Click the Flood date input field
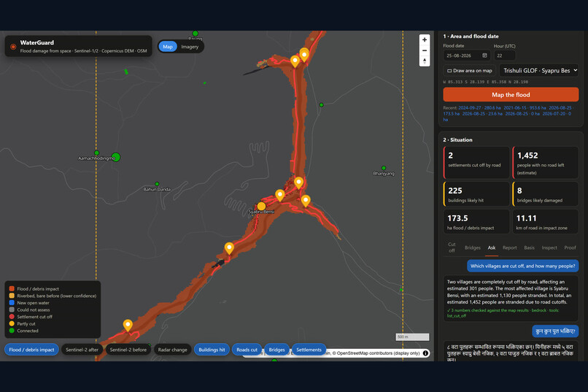Viewport: 588px width, 392px height. 466,55
